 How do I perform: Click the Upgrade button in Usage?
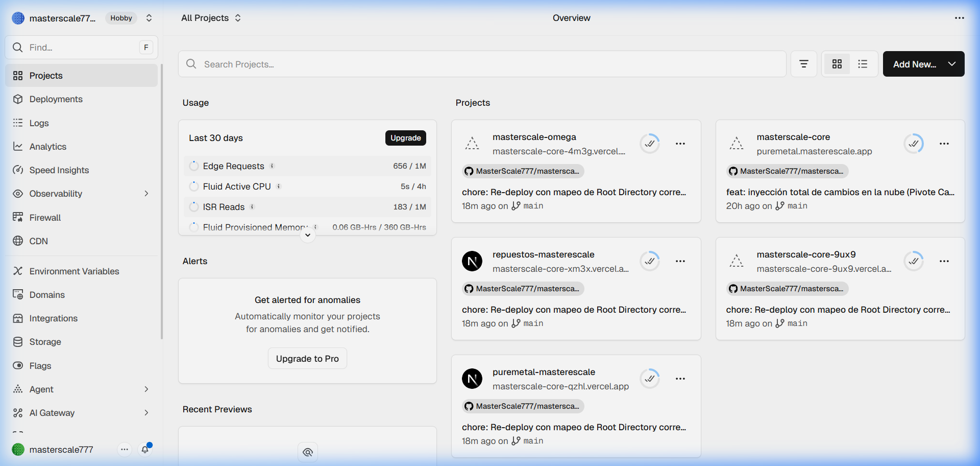(406, 138)
